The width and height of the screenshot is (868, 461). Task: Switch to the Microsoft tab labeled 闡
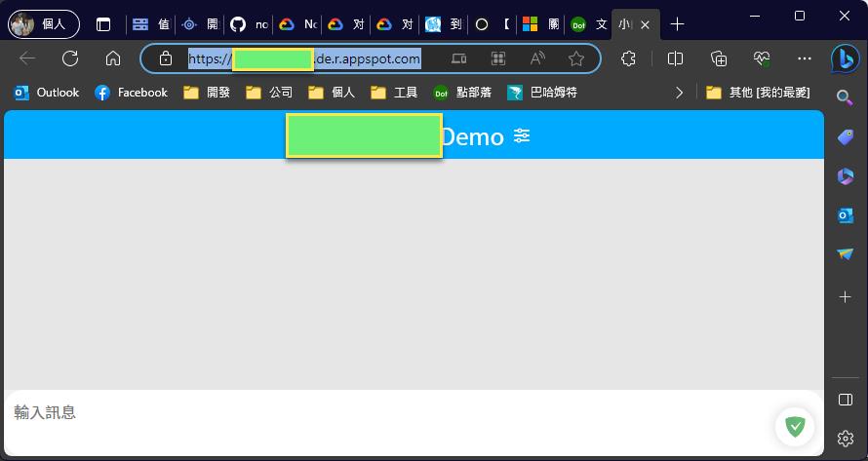(541, 24)
